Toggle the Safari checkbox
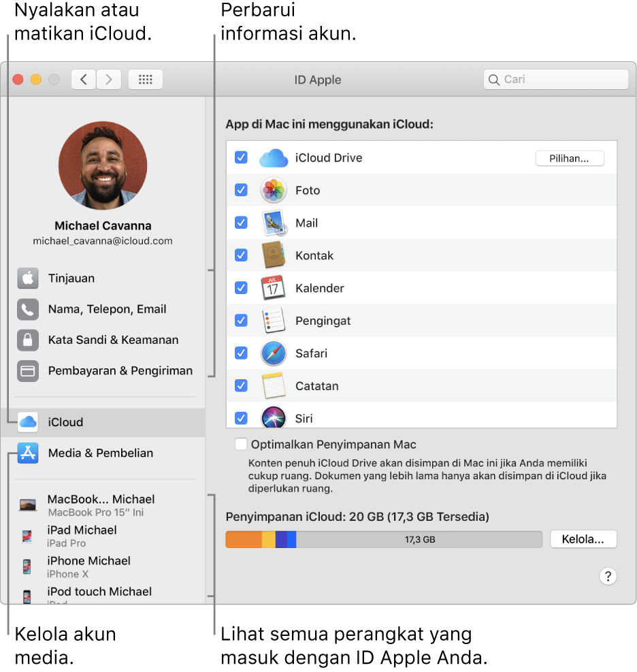Image resolution: width=637 pixels, height=672 pixels. click(x=241, y=353)
